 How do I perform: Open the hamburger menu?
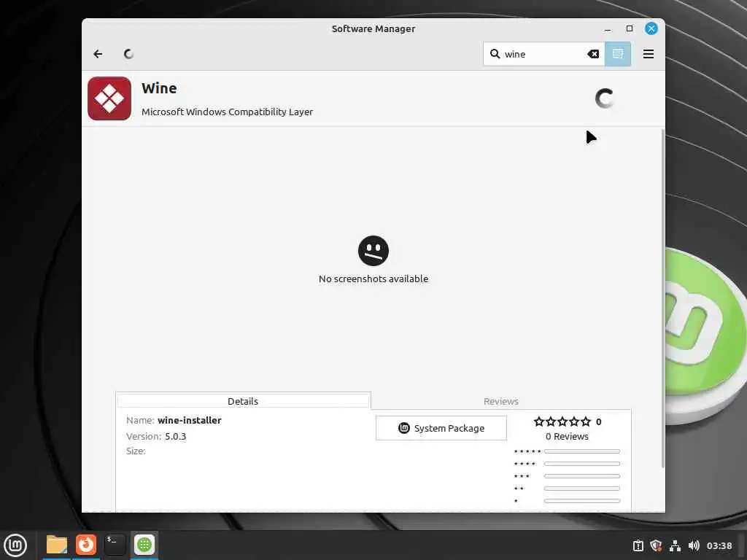click(648, 54)
